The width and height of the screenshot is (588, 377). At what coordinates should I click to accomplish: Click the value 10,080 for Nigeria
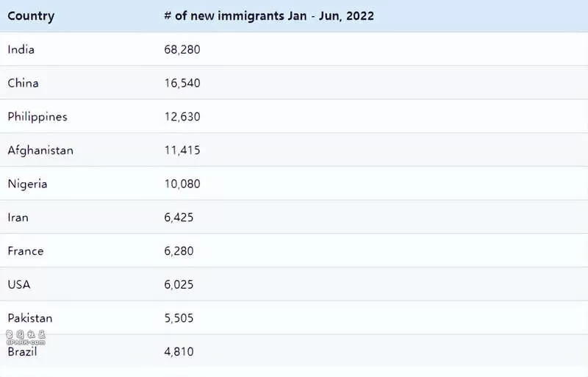point(182,184)
